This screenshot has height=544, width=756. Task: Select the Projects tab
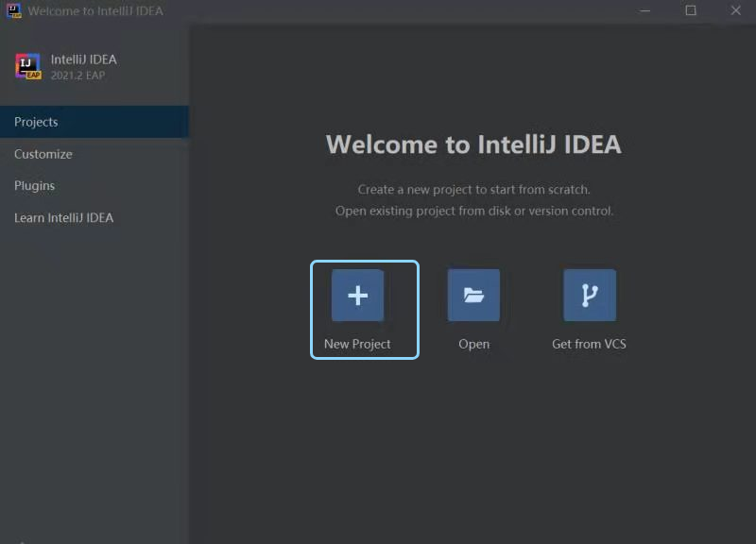click(x=94, y=122)
